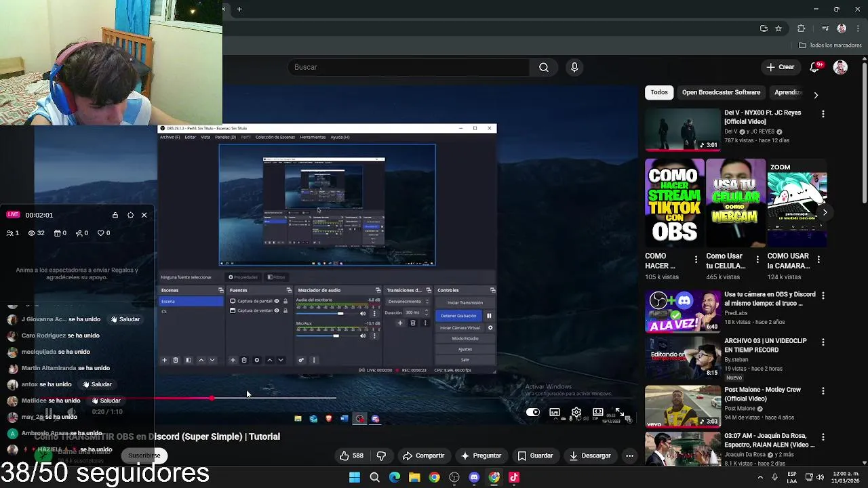Screen dimensions: 868x488
Task: Click the viewers count eye icon
Action: [x=31, y=233]
